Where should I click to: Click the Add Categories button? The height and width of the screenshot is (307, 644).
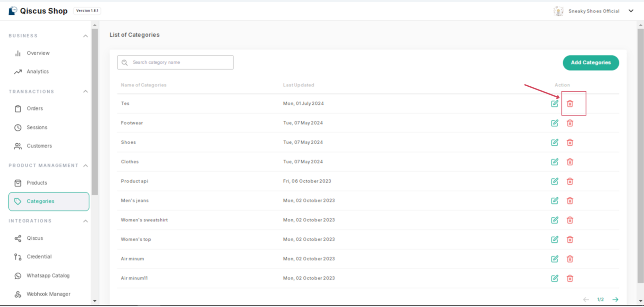click(591, 63)
